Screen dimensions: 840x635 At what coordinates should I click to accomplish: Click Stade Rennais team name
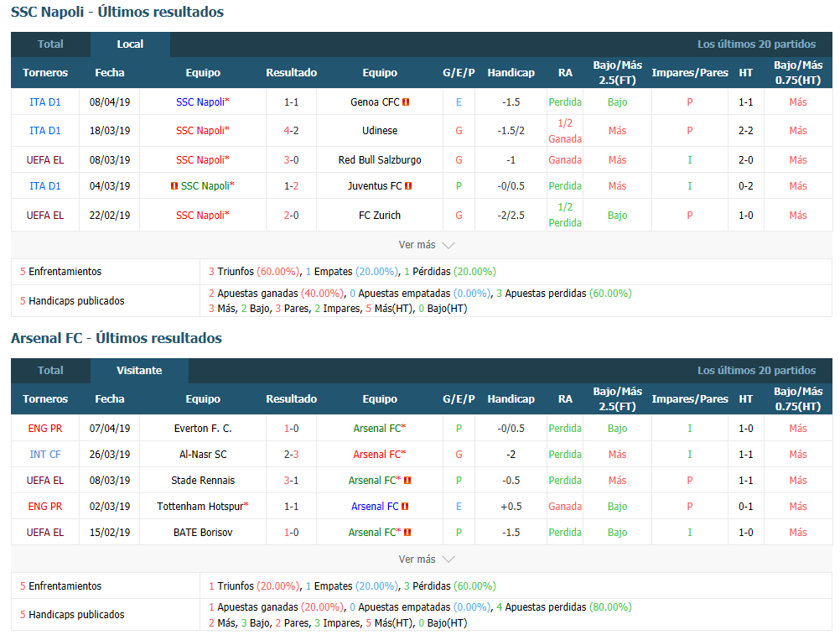coord(203,481)
